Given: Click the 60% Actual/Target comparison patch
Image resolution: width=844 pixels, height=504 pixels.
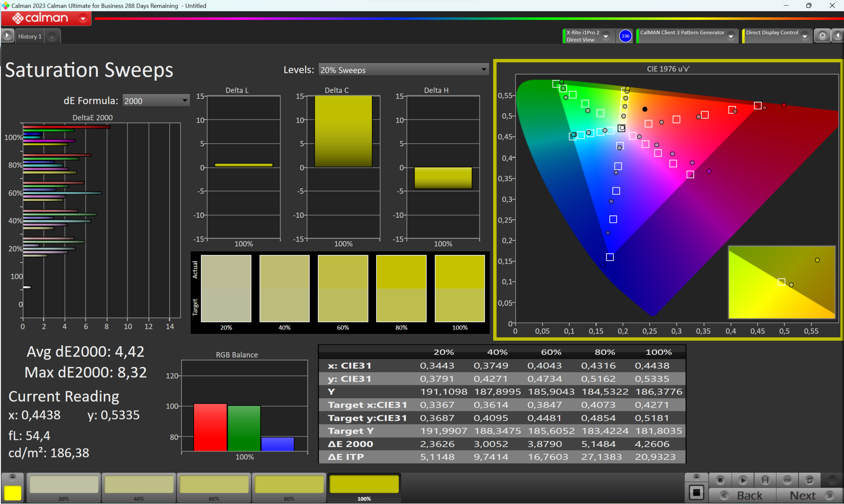Looking at the screenshot, I should (x=343, y=289).
